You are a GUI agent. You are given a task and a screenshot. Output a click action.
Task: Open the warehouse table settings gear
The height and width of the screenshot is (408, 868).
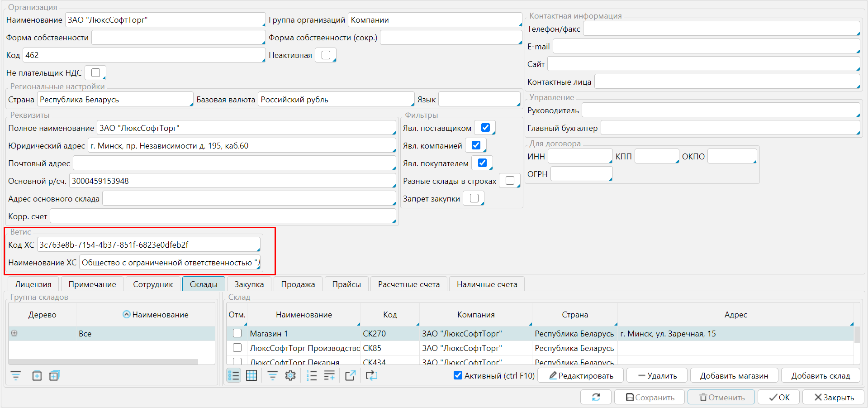(x=290, y=375)
